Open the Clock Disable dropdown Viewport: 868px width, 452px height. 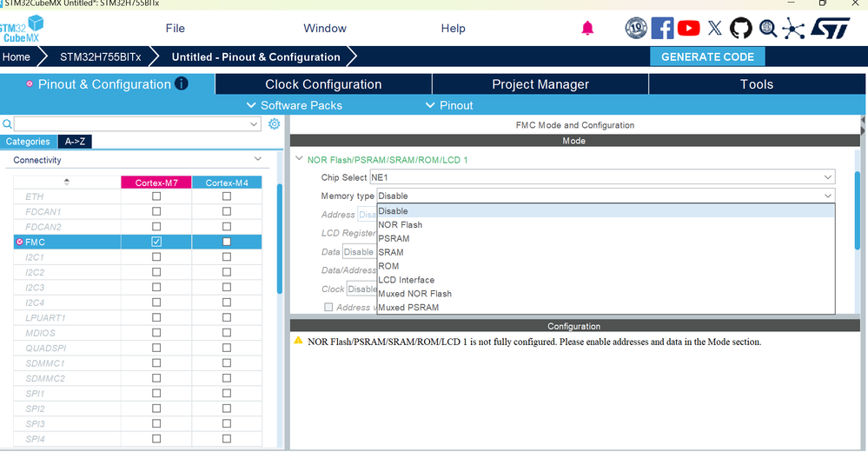click(362, 289)
